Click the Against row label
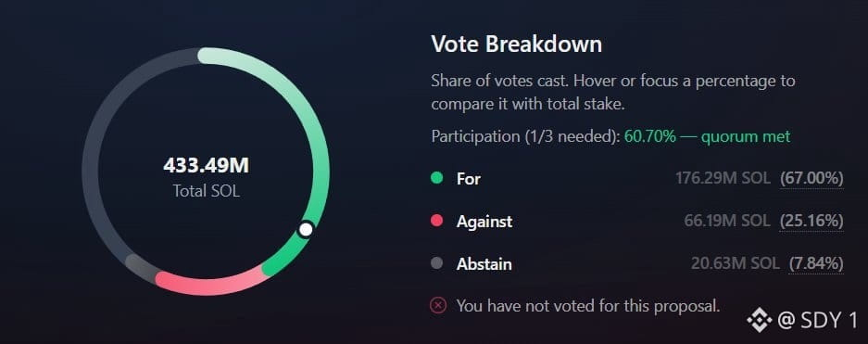Viewport: 868px width, 344px height. [484, 221]
